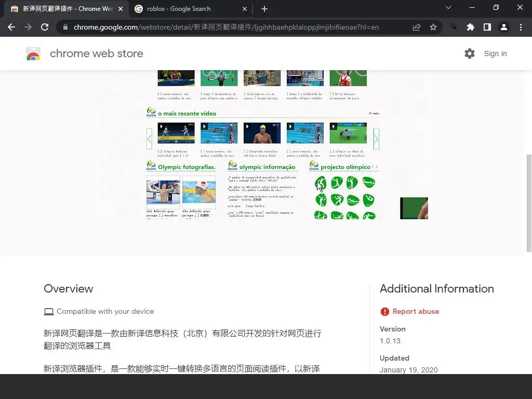Open the Extensions puzzle-piece menu
The image size is (532, 399).
click(x=471, y=27)
